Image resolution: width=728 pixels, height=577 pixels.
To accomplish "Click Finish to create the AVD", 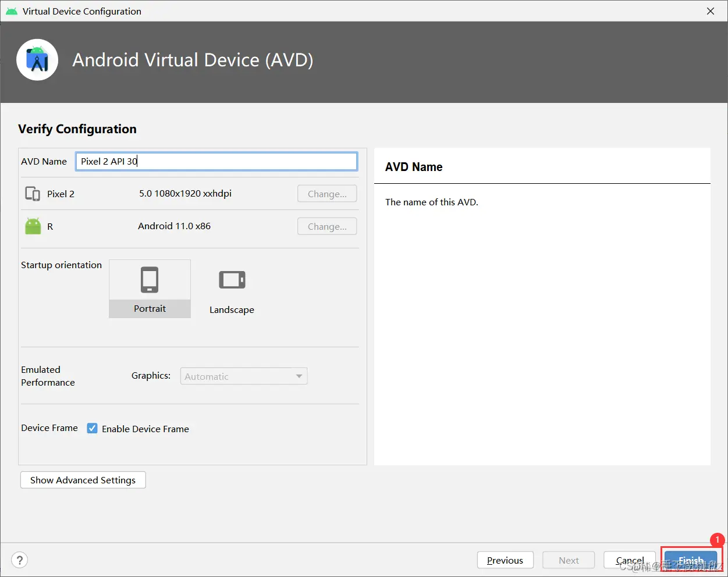I will 691,560.
